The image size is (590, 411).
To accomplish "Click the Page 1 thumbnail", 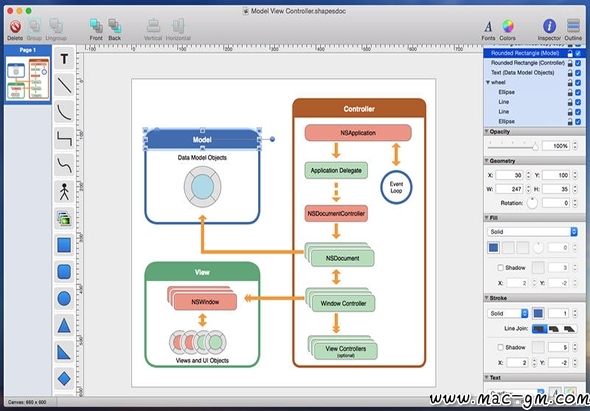I will [28, 79].
